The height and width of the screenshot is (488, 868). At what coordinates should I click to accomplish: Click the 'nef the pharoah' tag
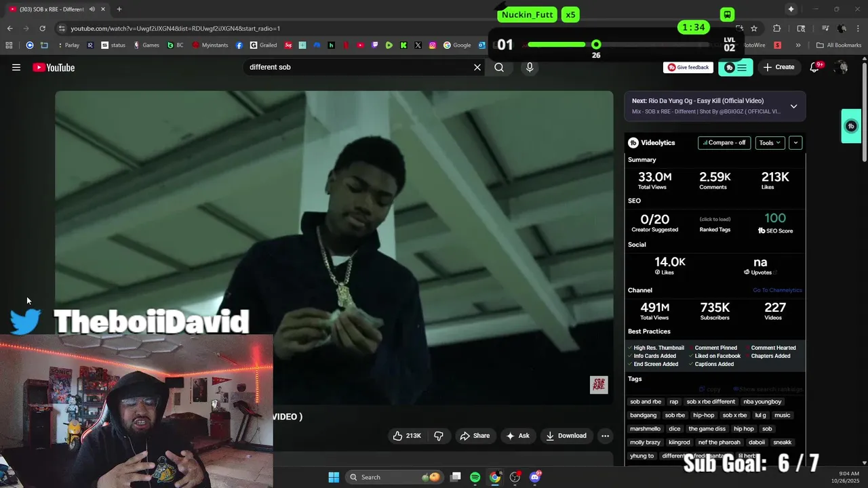tap(719, 442)
